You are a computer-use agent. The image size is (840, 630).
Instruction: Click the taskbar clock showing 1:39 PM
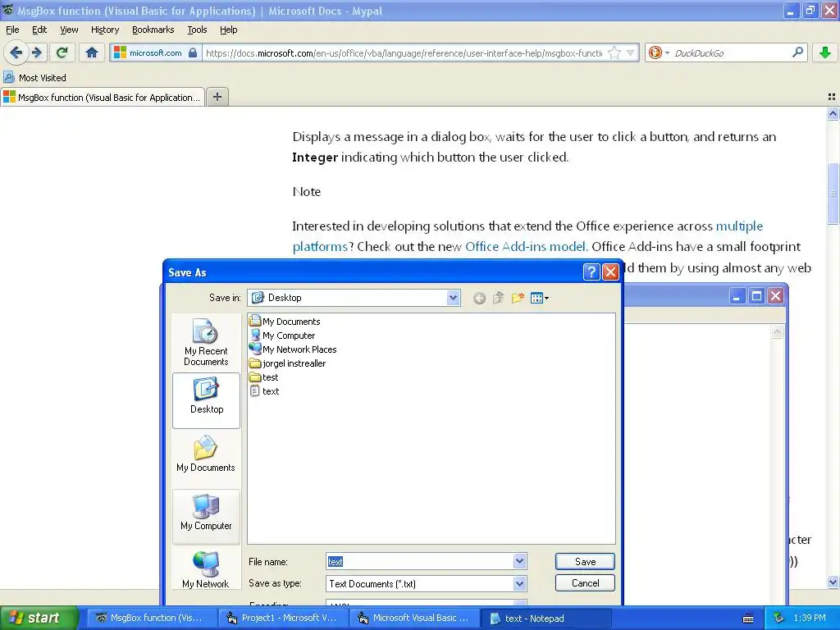click(810, 618)
